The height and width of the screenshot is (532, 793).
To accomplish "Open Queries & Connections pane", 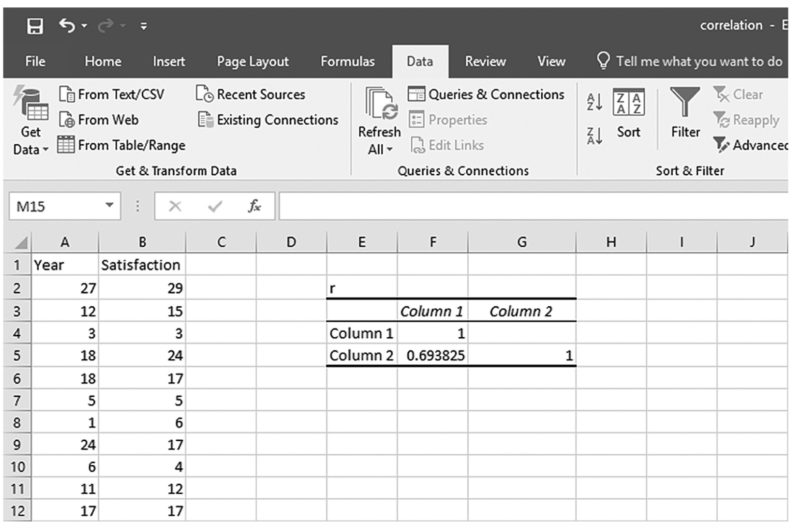I will point(486,94).
